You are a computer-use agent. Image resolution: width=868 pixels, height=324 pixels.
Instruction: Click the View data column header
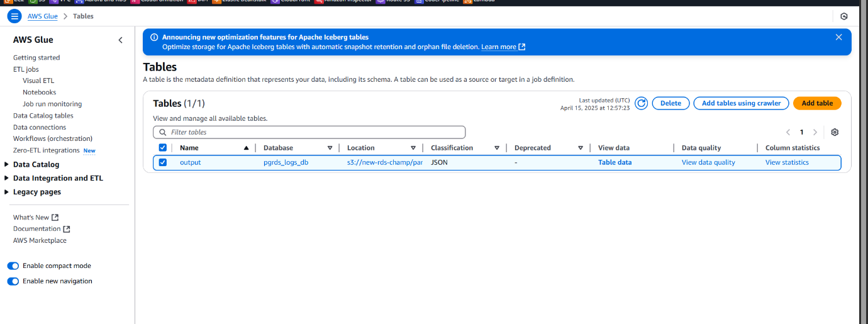(614, 148)
